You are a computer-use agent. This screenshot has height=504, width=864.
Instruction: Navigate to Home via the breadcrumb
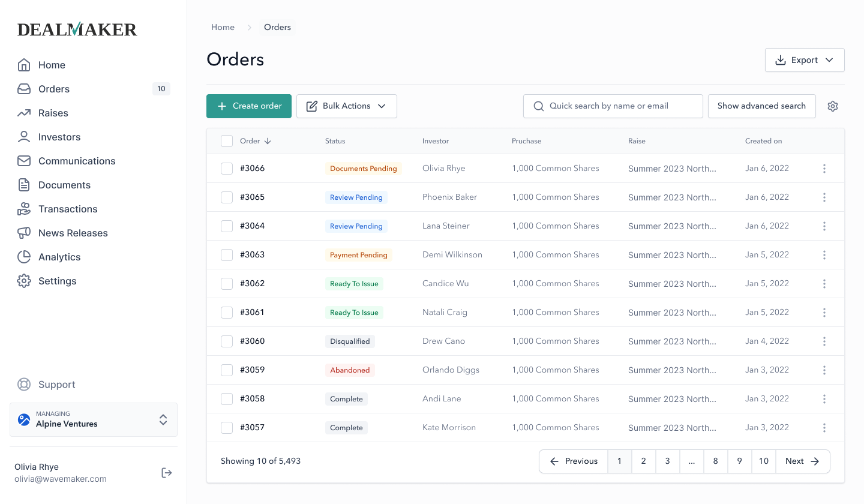pos(223,27)
